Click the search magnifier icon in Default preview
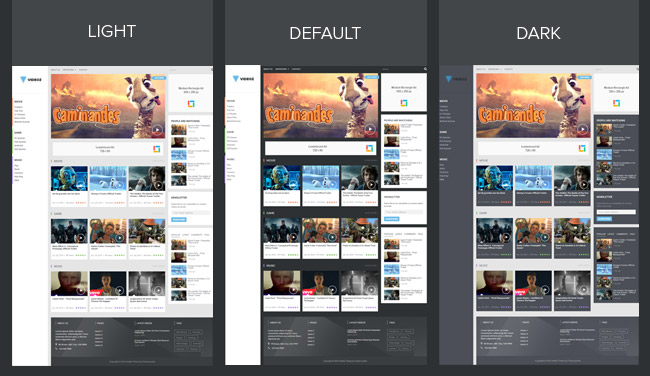This screenshot has height=376, width=650. tap(425, 69)
